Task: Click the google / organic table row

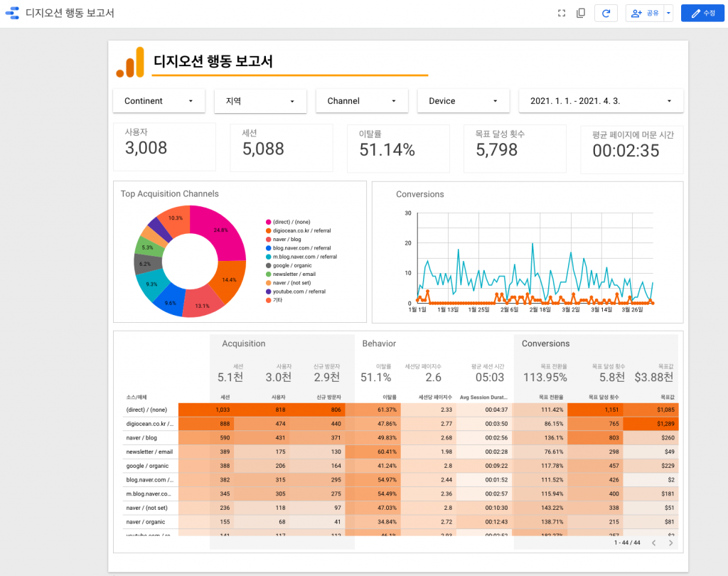Action: tap(395, 466)
